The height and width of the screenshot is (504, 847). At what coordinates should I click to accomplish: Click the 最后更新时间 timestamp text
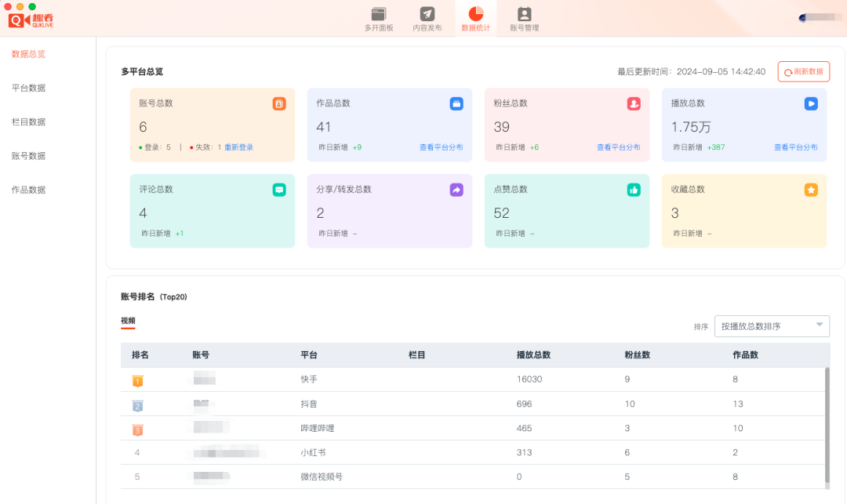[692, 72]
